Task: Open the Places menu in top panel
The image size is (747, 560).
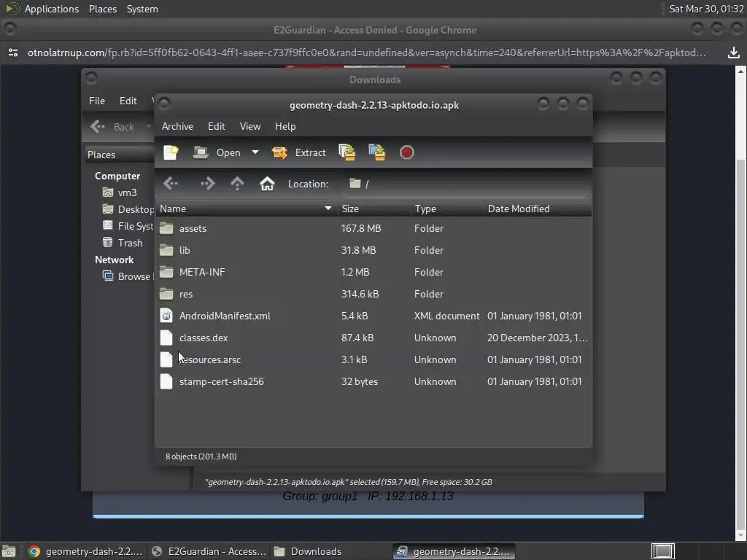Action: 103,9
